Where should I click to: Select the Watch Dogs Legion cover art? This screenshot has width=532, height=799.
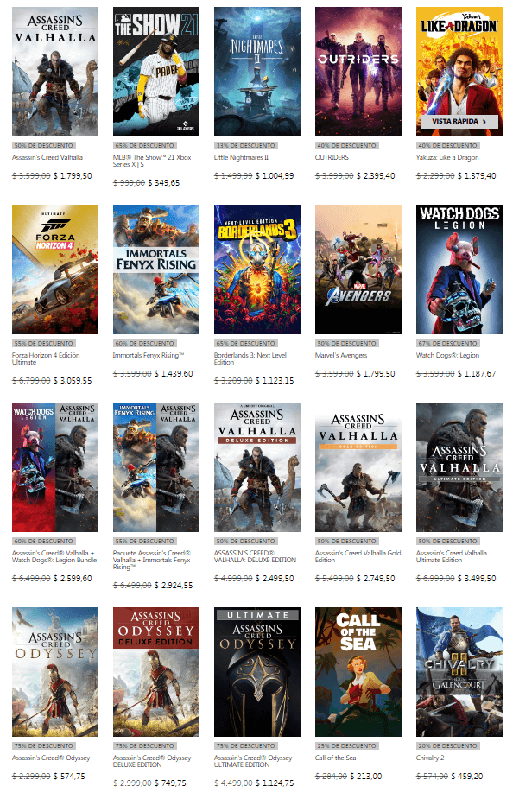pyautogui.click(x=459, y=270)
